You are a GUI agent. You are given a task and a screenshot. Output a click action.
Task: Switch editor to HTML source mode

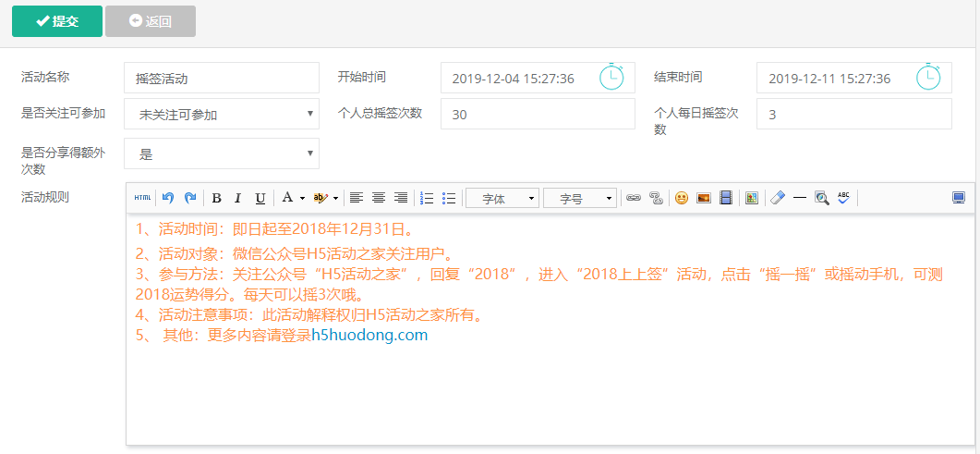point(142,198)
